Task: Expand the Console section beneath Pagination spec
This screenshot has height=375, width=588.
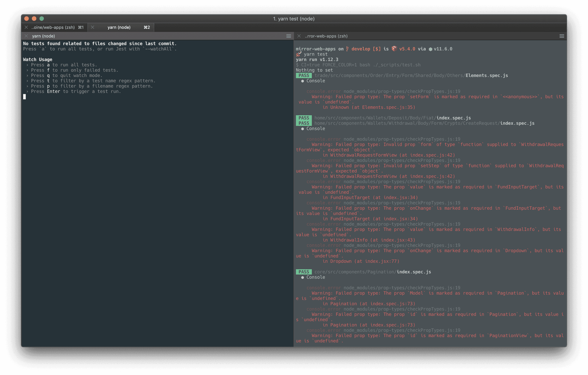Action: pyautogui.click(x=303, y=277)
